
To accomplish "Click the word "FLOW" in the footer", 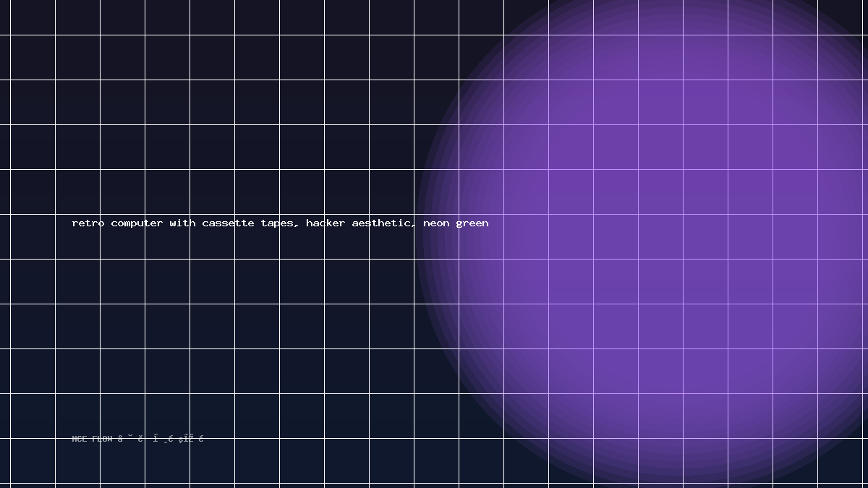I will coord(102,439).
